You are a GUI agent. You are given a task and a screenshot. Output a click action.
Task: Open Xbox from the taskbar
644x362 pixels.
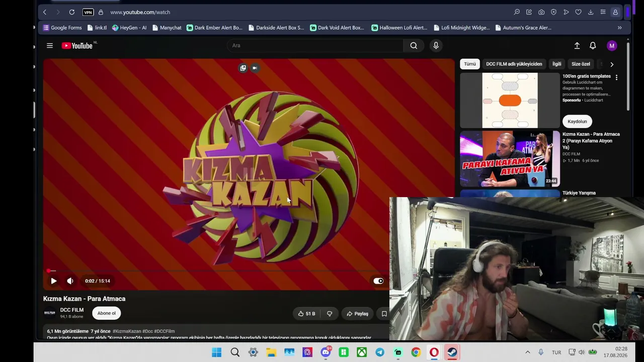(x=362, y=352)
